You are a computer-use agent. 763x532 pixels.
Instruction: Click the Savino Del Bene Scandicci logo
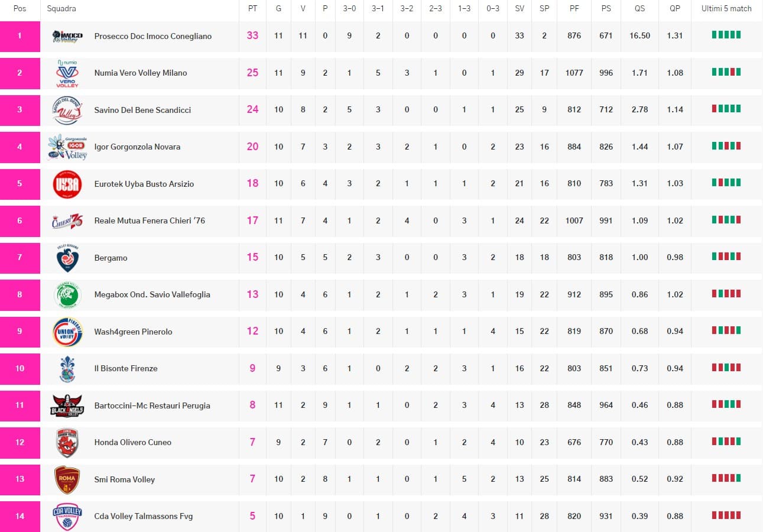pyautogui.click(x=67, y=110)
